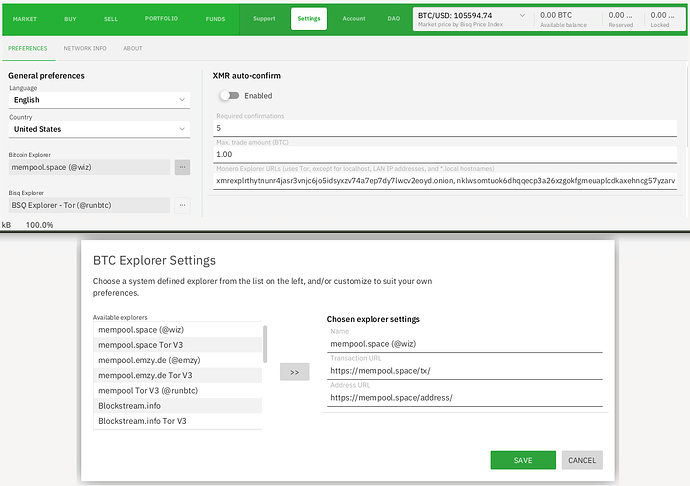Click the Required confirmations field
690x486 pixels.
tap(445, 128)
